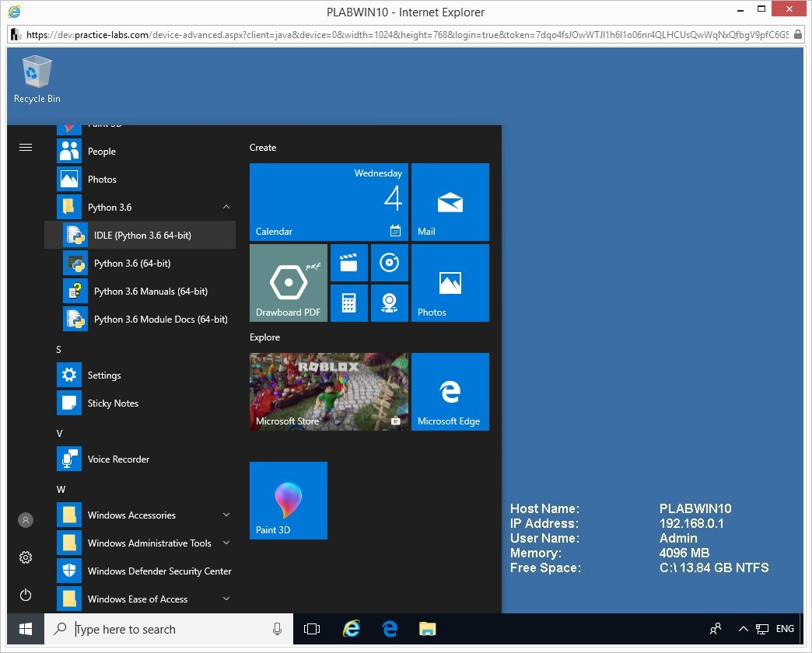Expand the Windows Administrative Tools folder
The height and width of the screenshot is (653, 812).
click(226, 543)
